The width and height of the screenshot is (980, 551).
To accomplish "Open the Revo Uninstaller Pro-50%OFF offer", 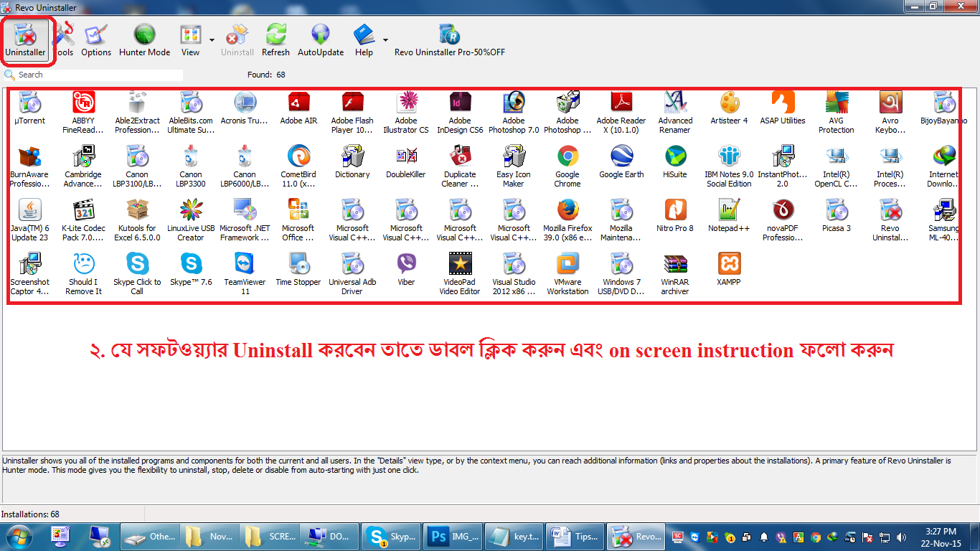I will [x=450, y=39].
